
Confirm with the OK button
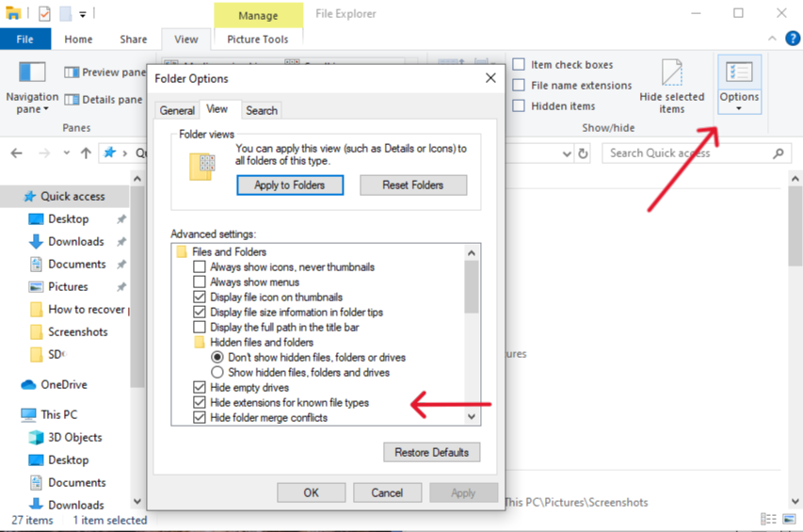tap(311, 492)
